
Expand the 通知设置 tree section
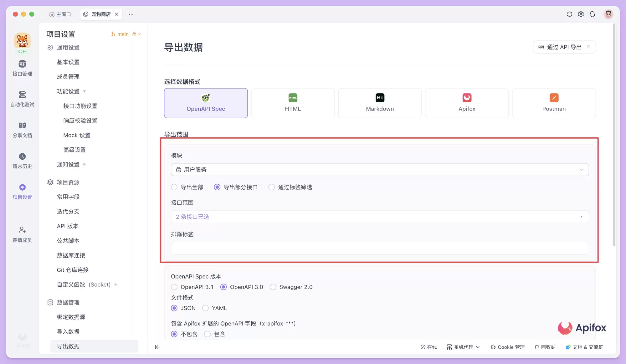pos(85,164)
